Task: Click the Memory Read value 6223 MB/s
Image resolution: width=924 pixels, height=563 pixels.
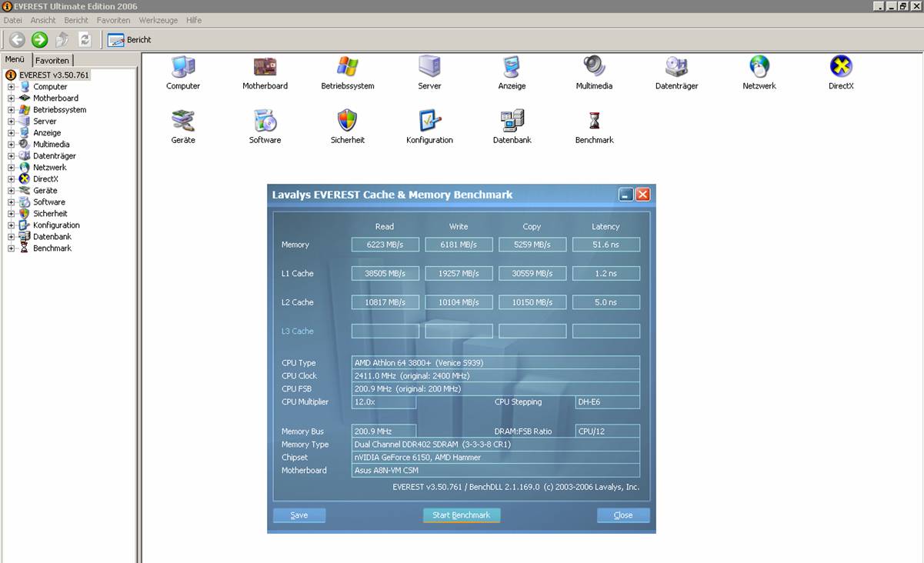Action: click(385, 245)
